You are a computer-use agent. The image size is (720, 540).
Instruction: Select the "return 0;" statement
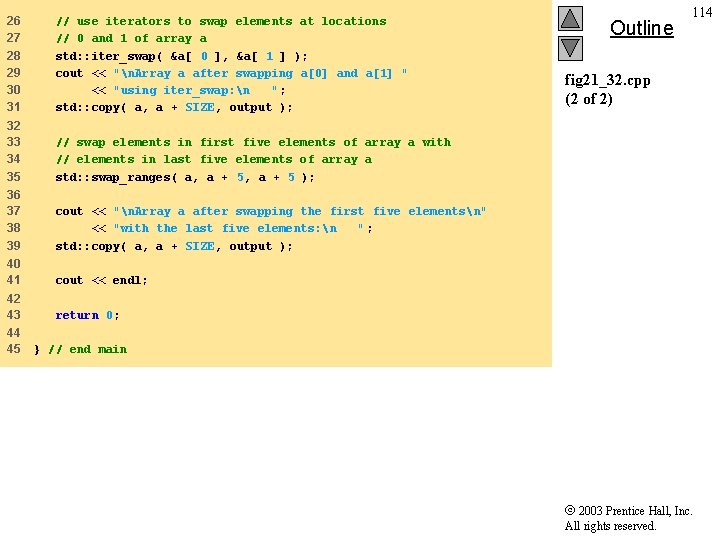pos(87,315)
